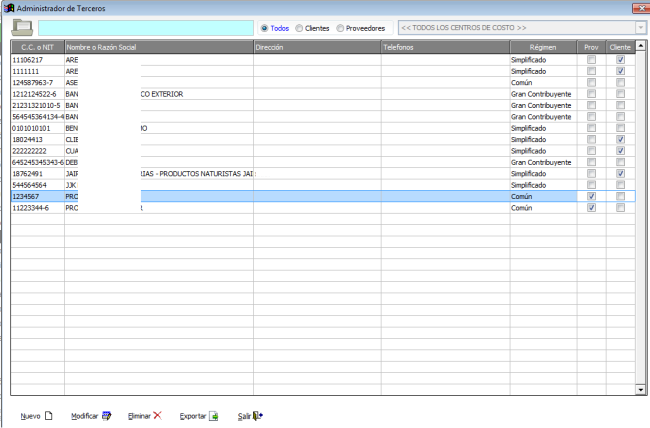Select highlighted row 1234567

[x=323, y=196]
